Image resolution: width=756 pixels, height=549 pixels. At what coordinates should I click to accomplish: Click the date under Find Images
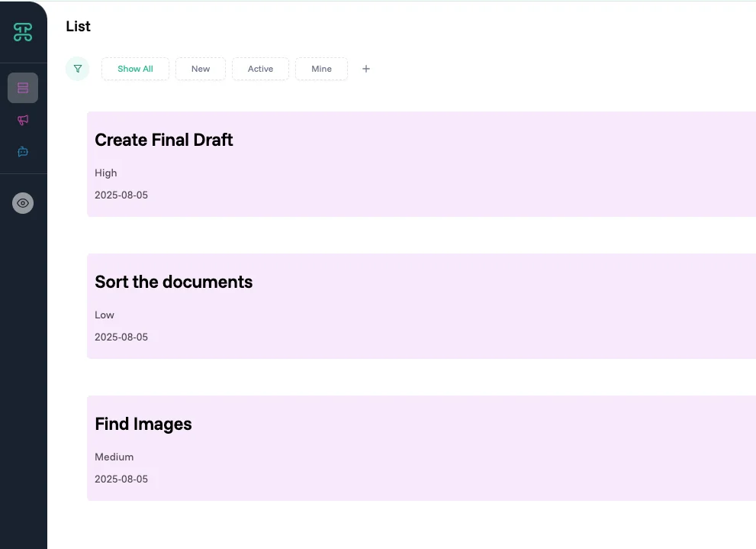pyautogui.click(x=121, y=480)
